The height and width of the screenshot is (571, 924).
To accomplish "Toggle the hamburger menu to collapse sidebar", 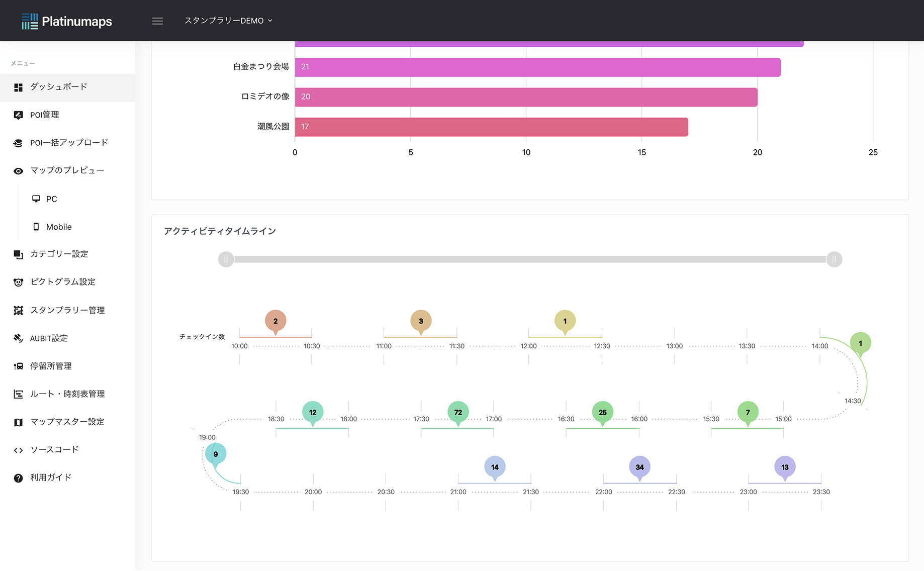I will 157,21.
